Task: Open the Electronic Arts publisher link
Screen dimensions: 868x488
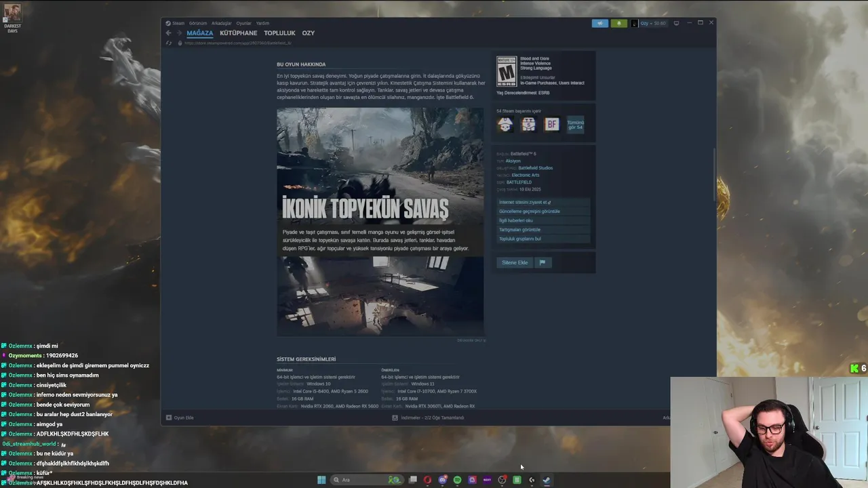Action: pyautogui.click(x=526, y=175)
